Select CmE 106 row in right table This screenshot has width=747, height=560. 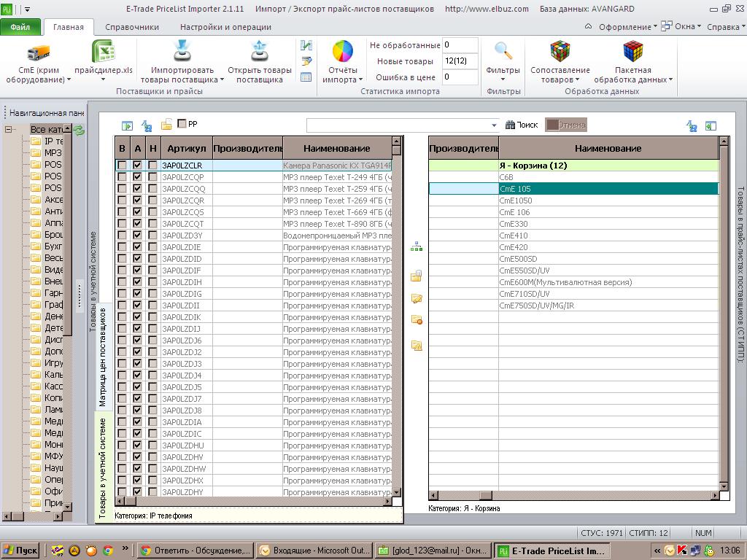pyautogui.click(x=573, y=212)
